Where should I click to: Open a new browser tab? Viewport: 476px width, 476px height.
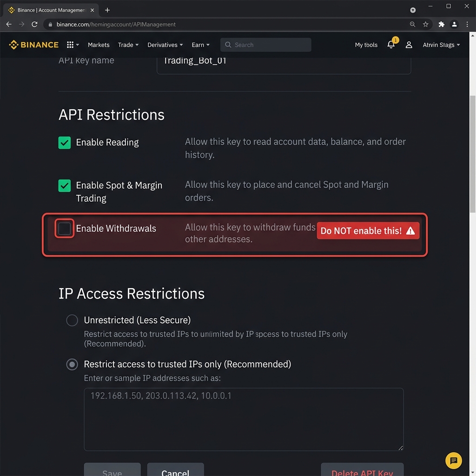[107, 10]
